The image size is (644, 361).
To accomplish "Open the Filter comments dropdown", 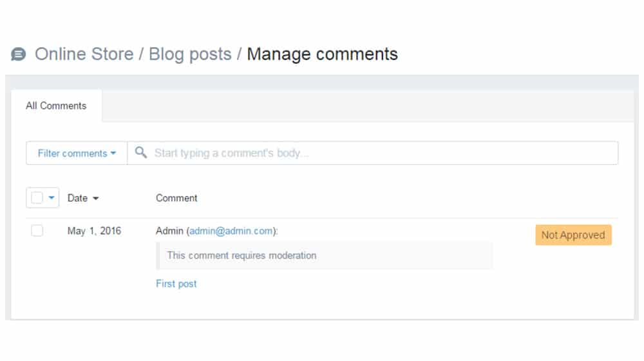I will [x=77, y=153].
